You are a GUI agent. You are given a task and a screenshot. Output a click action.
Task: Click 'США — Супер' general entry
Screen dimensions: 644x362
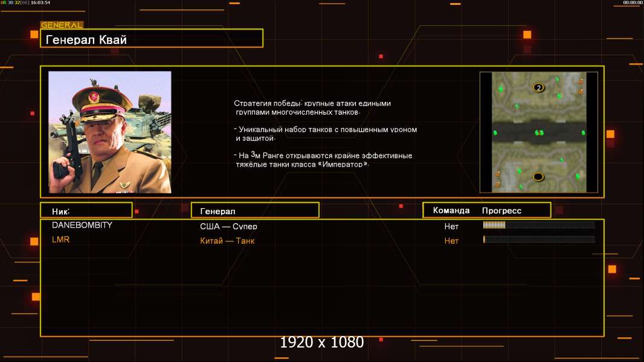point(228,226)
